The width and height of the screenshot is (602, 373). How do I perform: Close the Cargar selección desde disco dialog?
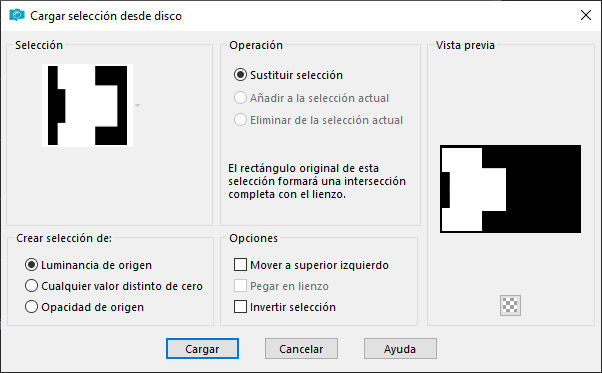click(x=586, y=15)
